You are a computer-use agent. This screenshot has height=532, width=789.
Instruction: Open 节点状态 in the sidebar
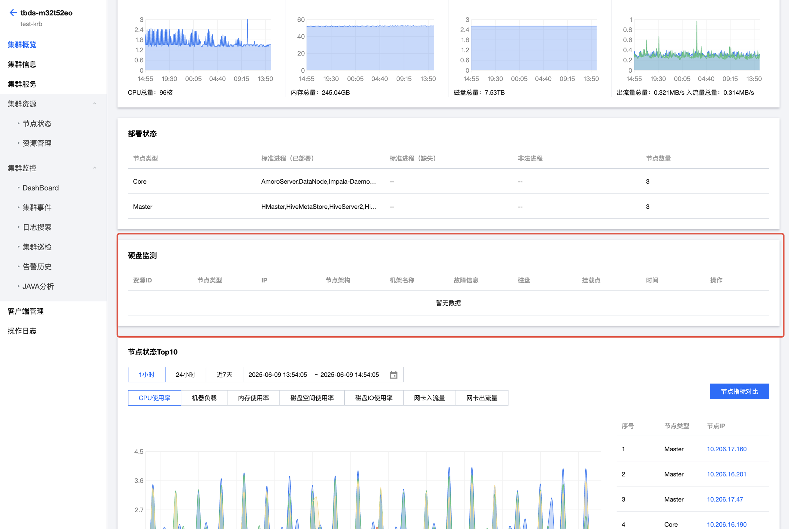pos(37,123)
